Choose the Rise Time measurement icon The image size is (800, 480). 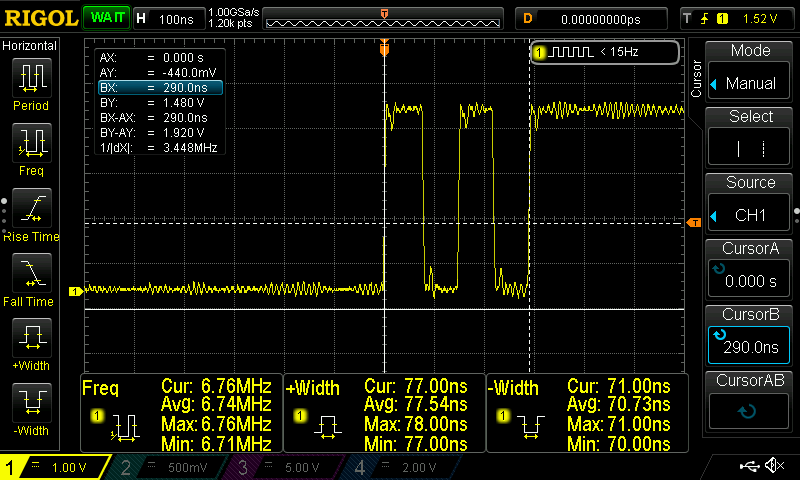tap(31, 209)
